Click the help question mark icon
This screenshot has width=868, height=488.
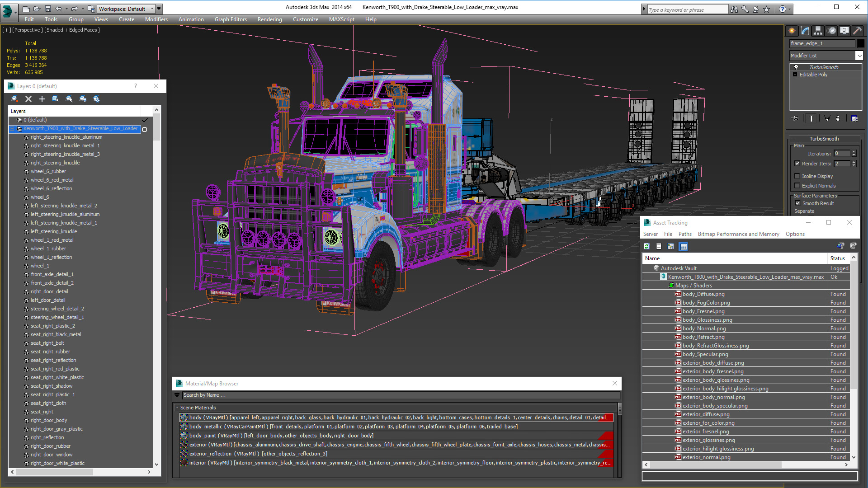coord(782,9)
